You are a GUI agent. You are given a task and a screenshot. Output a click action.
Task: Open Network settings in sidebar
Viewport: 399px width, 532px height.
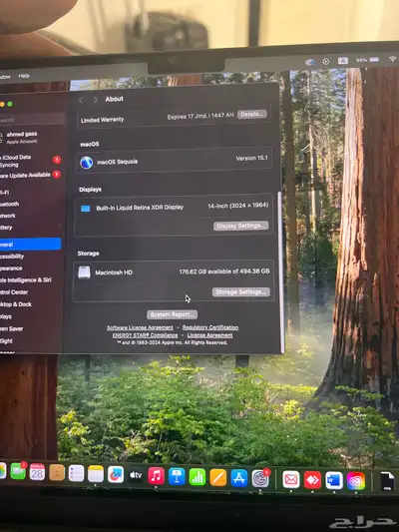click(8, 216)
